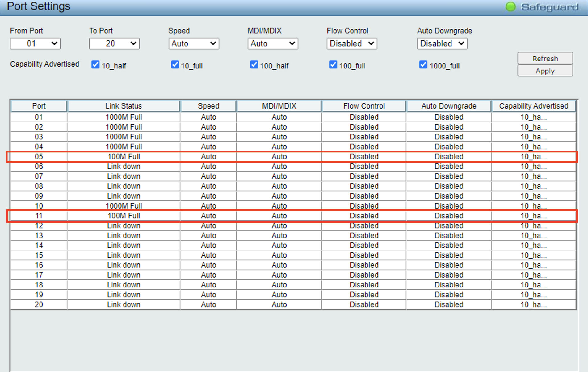Disable the 100_full capability checkbox
The height and width of the screenshot is (372, 588).
tap(333, 65)
